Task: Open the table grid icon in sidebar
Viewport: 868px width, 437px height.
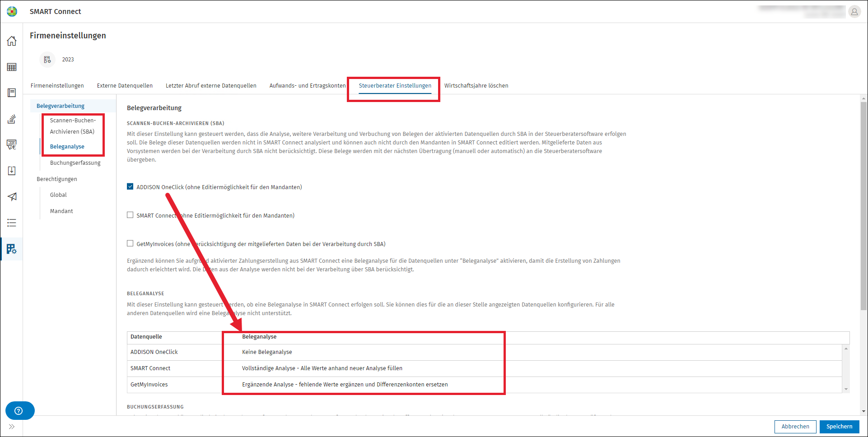Action: (12, 67)
